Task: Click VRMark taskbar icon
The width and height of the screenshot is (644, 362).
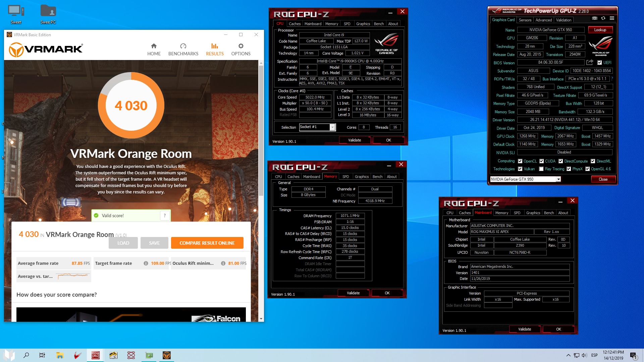Action: click(167, 355)
